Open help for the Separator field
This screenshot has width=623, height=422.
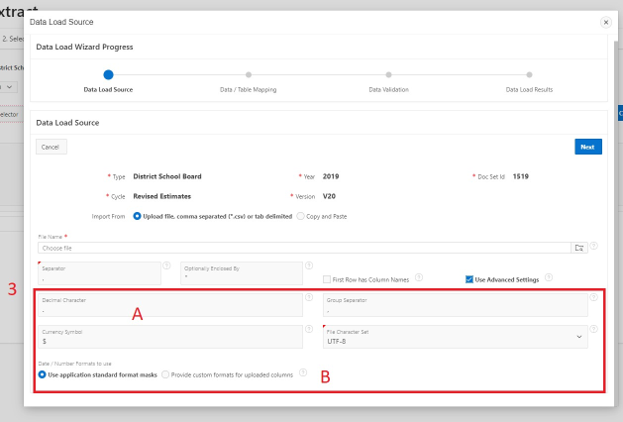pyautogui.click(x=167, y=267)
